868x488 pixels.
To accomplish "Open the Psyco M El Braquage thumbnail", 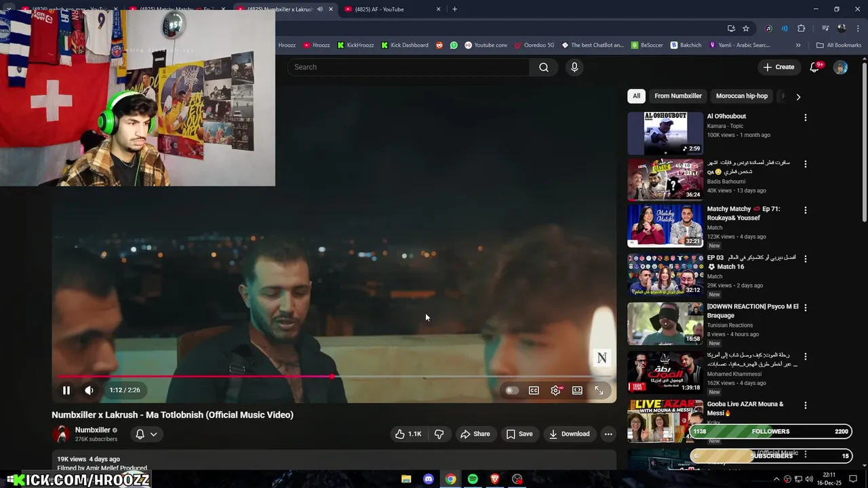I will pos(665,323).
